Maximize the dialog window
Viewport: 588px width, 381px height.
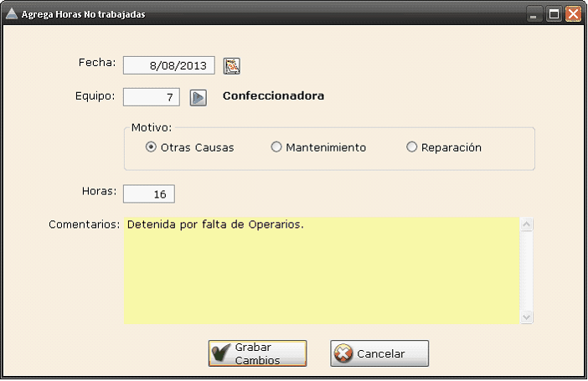coord(554,14)
